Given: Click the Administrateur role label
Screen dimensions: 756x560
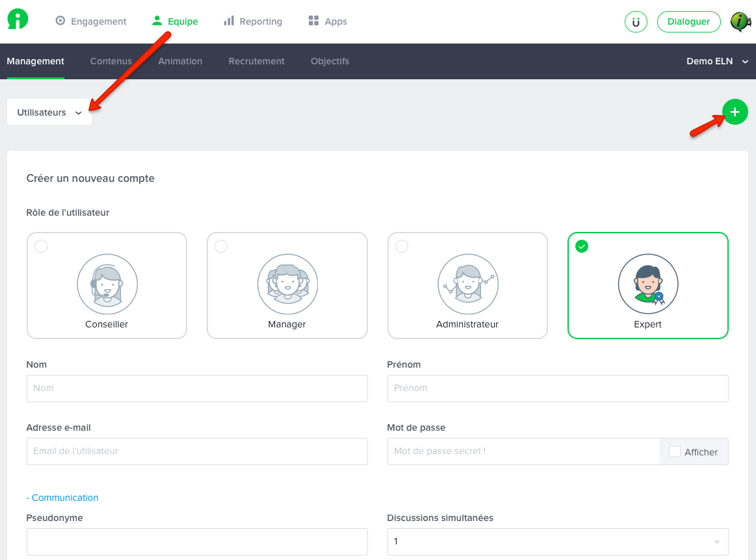Looking at the screenshot, I should 467,324.
